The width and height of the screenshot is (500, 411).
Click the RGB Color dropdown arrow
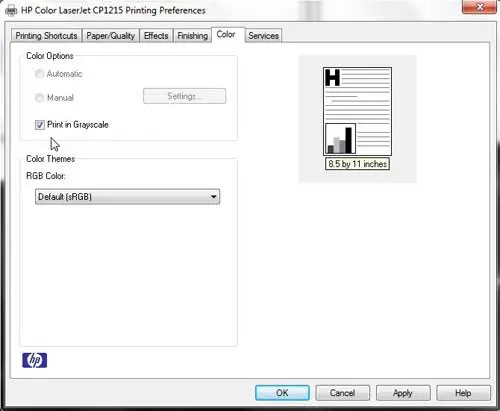point(214,197)
